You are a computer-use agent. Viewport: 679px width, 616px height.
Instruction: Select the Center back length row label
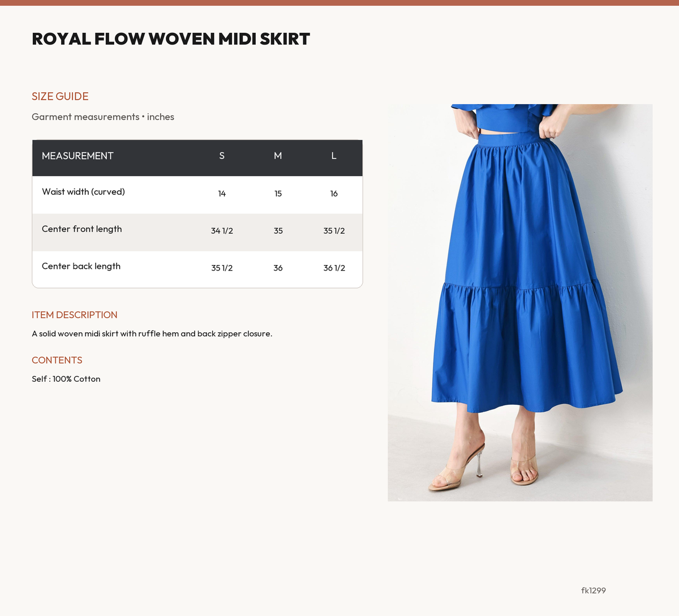(81, 266)
